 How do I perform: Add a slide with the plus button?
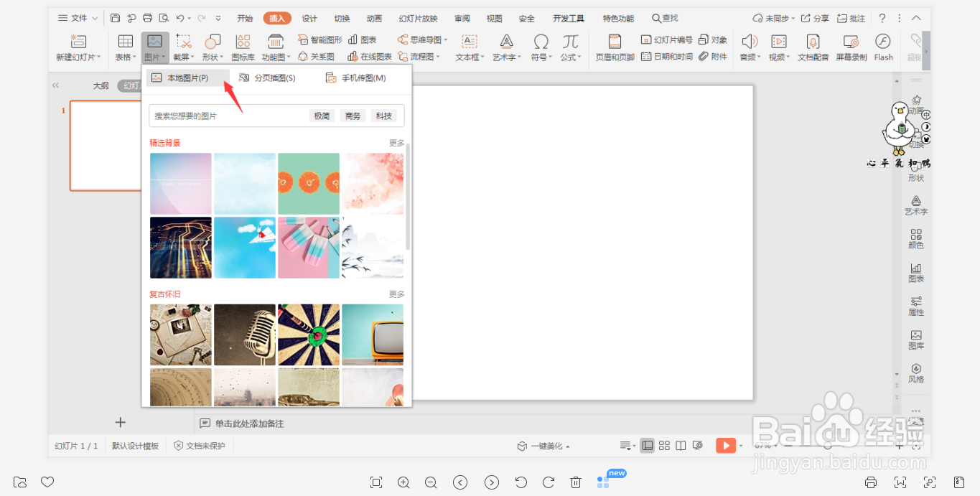pos(121,422)
